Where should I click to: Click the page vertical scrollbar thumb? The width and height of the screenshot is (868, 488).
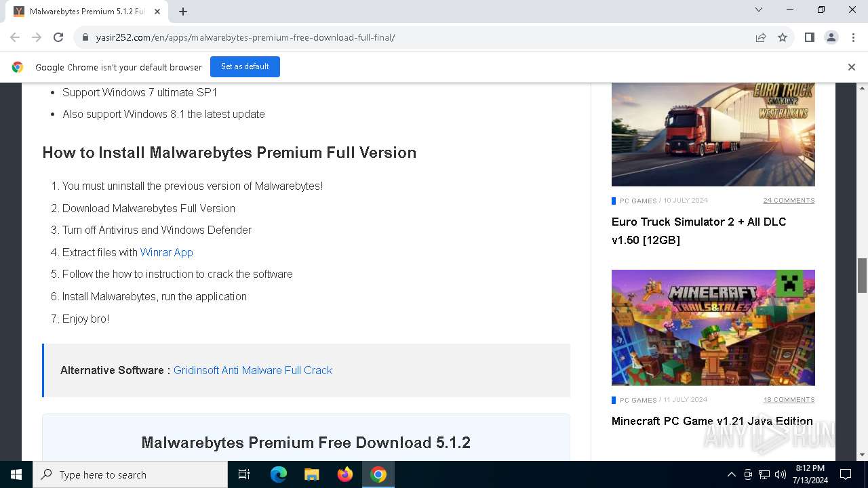[x=863, y=275]
